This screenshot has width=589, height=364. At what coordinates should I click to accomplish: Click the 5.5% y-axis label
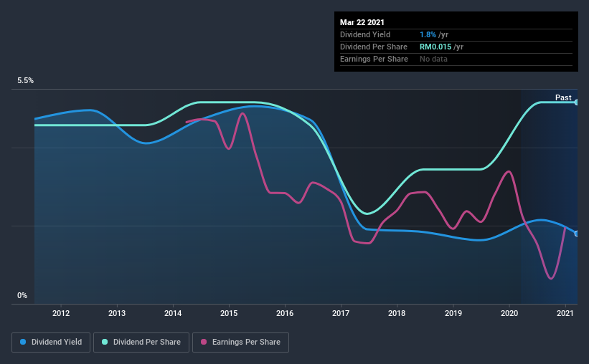pos(25,81)
